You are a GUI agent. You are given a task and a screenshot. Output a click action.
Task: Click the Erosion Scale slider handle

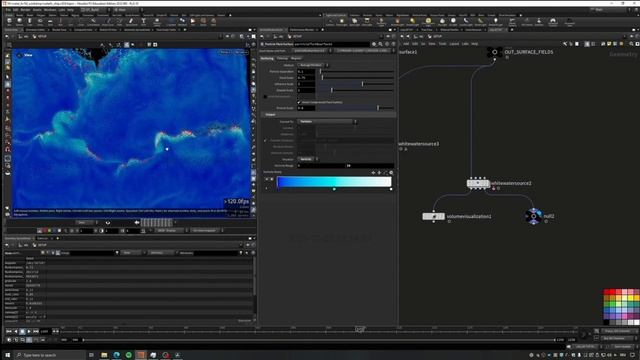378,108
